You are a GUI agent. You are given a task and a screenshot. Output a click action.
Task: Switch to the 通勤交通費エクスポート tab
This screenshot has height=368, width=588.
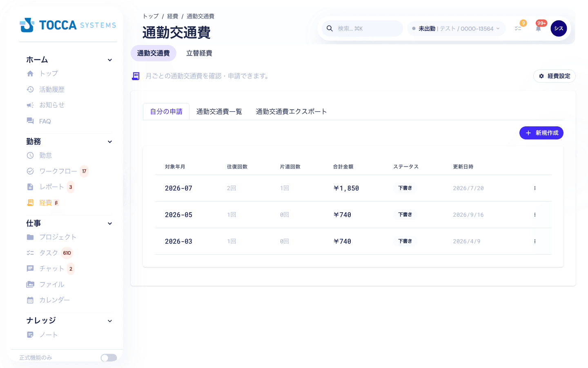tap(292, 112)
